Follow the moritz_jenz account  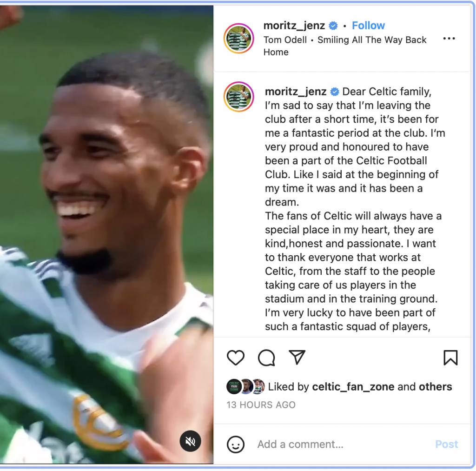pos(368,26)
